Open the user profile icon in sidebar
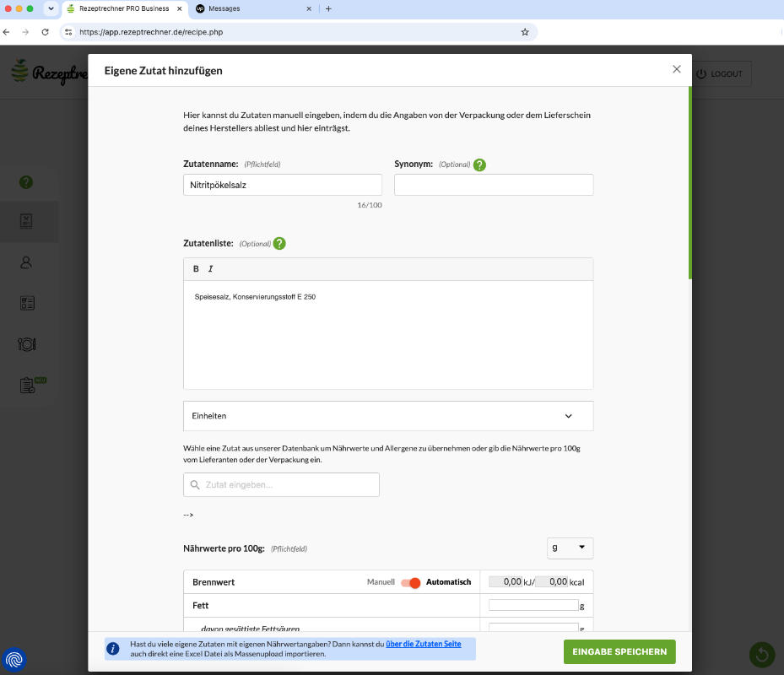Screen dimensions: 784x675 click(x=26, y=262)
